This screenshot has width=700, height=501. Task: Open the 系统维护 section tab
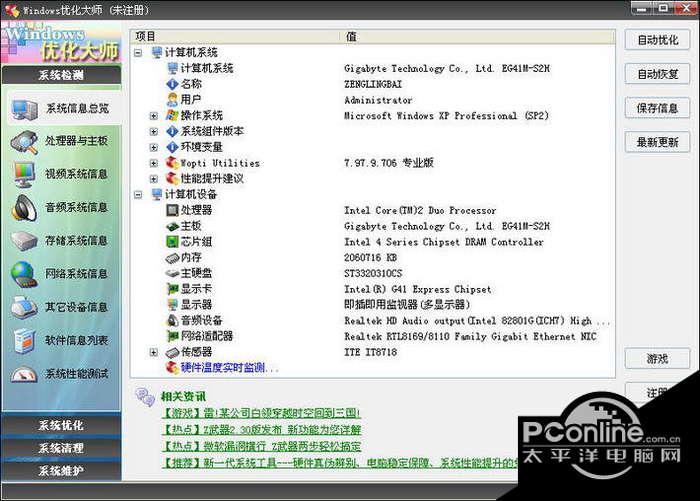[x=61, y=471]
